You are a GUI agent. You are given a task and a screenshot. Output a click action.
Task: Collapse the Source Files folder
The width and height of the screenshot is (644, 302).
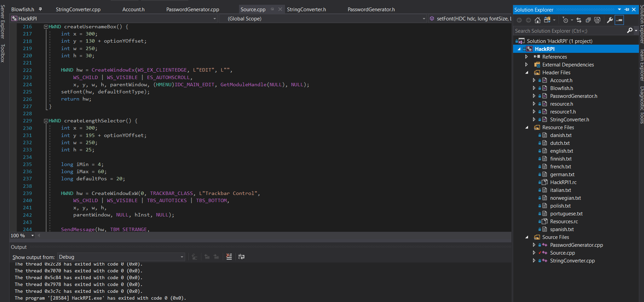[x=527, y=237]
